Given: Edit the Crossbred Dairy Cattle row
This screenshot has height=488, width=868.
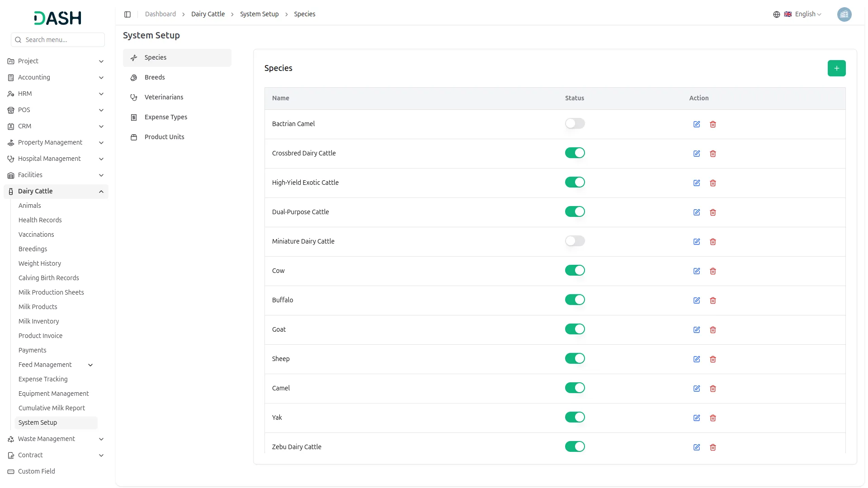Looking at the screenshot, I should pos(697,154).
